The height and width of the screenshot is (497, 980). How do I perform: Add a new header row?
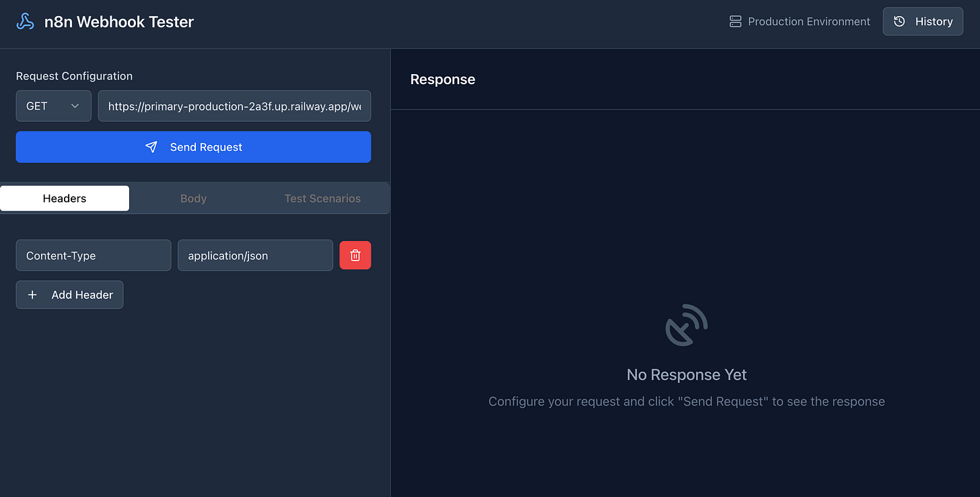[70, 295]
